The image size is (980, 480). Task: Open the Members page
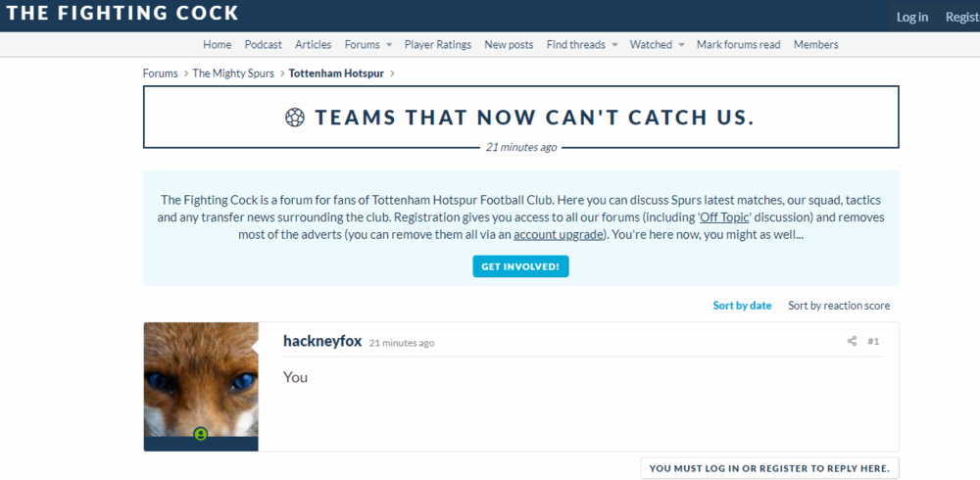(815, 44)
